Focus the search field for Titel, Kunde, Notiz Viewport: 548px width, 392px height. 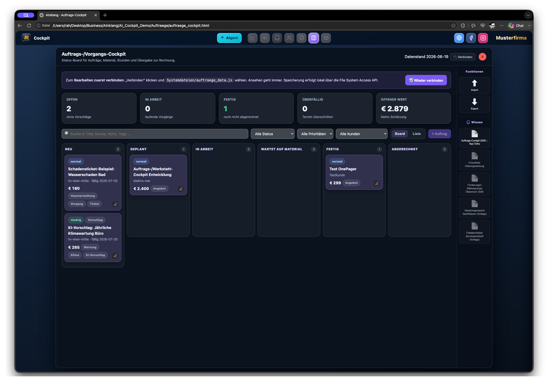(155, 134)
